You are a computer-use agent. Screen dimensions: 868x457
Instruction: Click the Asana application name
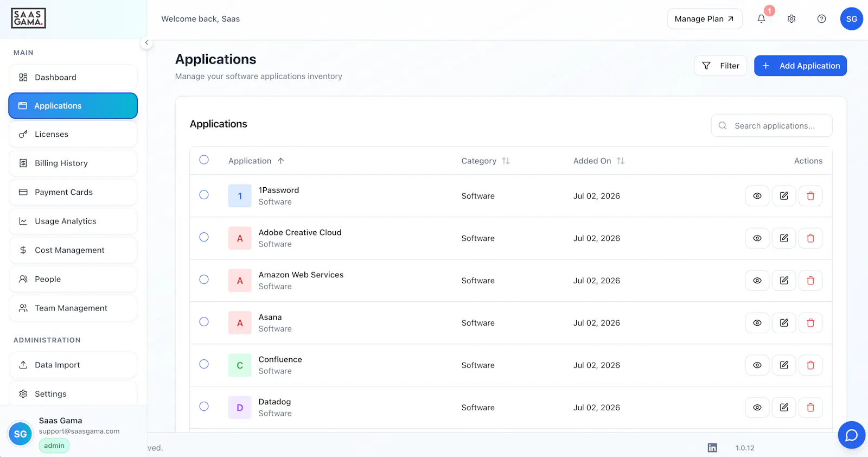(270, 317)
